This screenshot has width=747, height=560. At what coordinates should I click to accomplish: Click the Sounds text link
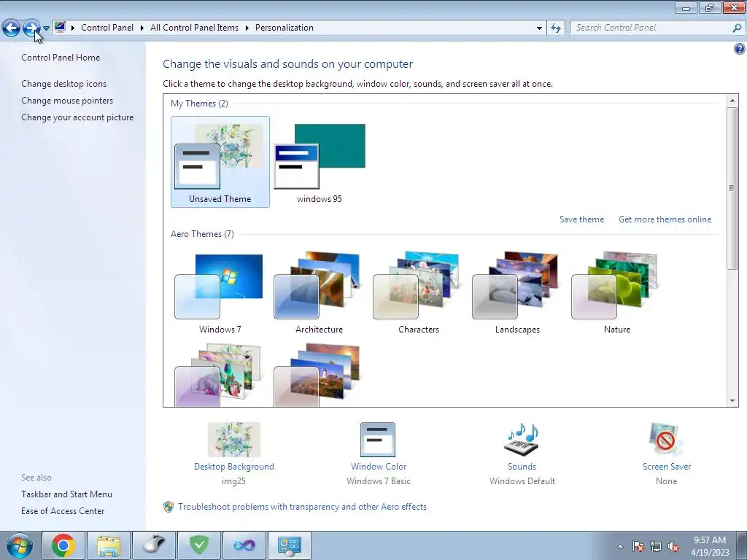click(522, 467)
